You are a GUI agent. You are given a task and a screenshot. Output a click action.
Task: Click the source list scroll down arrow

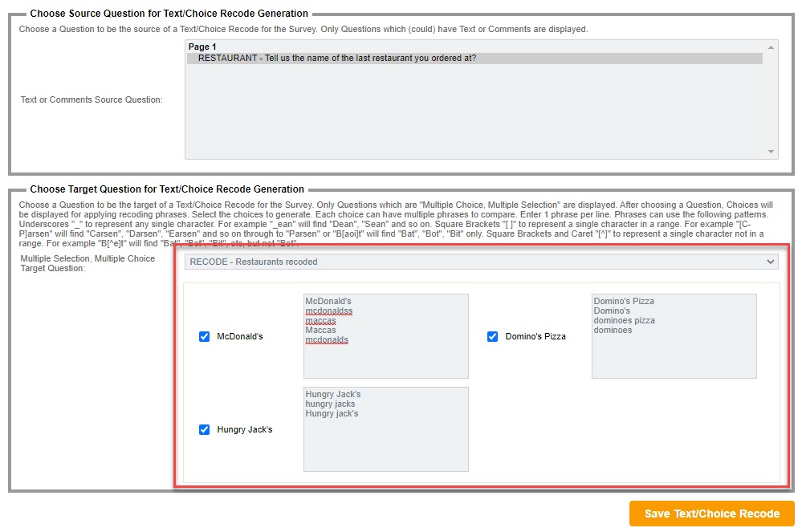pyautogui.click(x=771, y=152)
